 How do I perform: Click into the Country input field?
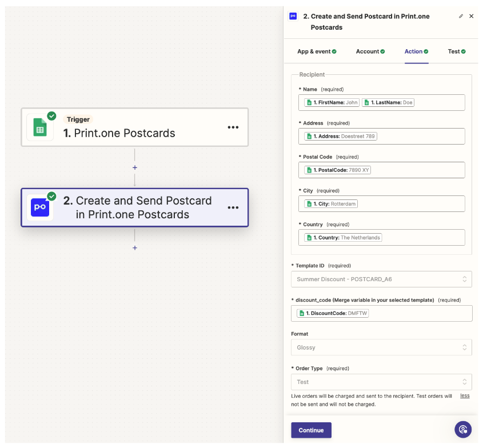click(382, 238)
